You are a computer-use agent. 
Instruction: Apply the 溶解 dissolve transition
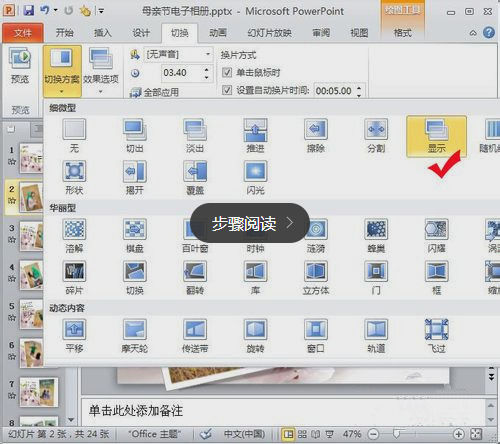pos(74,236)
